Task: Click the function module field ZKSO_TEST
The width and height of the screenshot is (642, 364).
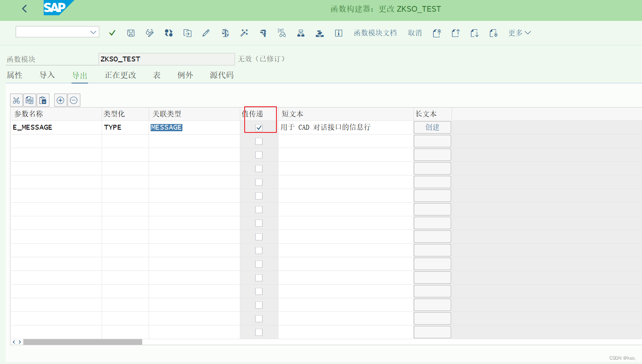Action: pos(166,59)
